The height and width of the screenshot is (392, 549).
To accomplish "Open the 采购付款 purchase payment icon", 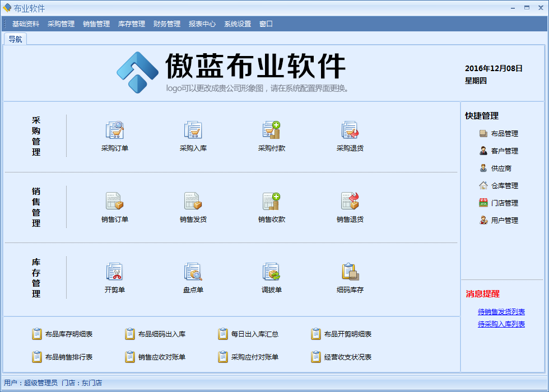I will (272, 130).
